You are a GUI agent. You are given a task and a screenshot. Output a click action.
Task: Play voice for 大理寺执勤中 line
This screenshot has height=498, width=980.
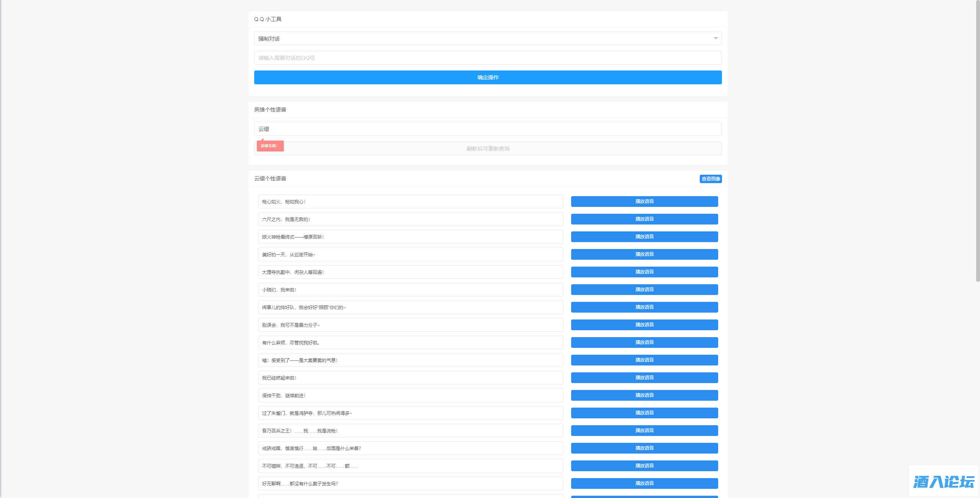pos(644,272)
